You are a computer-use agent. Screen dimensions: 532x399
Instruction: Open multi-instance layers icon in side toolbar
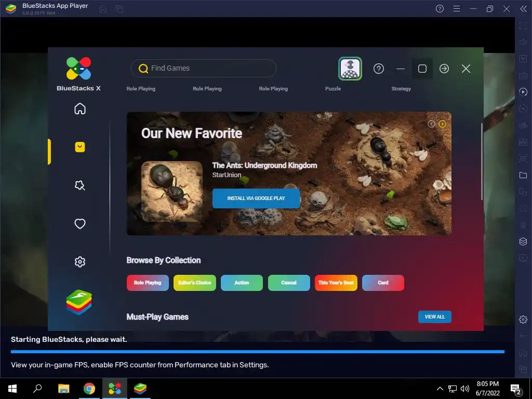click(523, 241)
